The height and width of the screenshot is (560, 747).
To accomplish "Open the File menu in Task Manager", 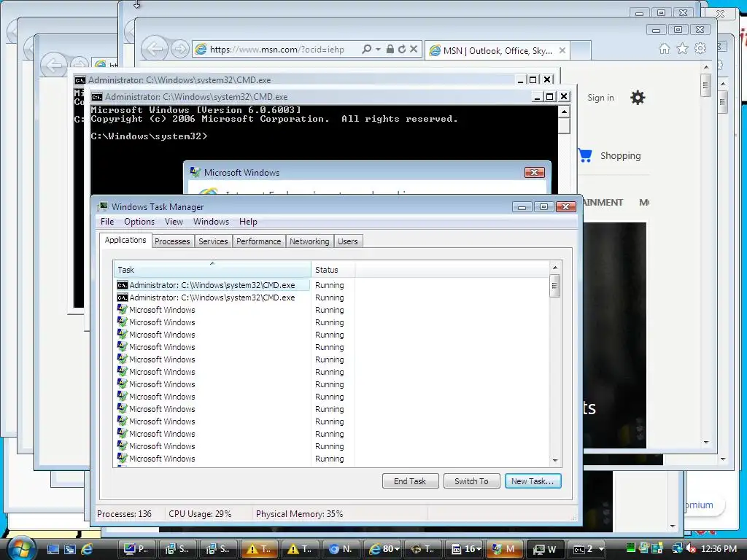I will point(107,222).
